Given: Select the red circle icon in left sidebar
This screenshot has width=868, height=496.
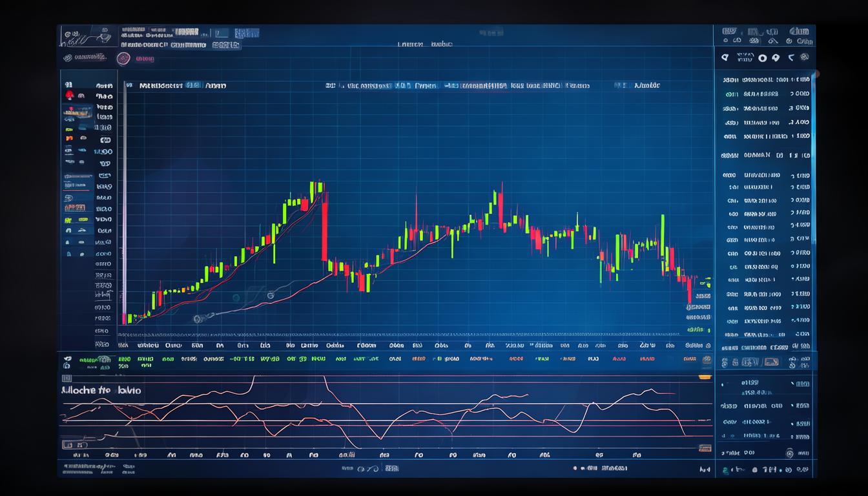Looking at the screenshot, I should pos(70,96).
